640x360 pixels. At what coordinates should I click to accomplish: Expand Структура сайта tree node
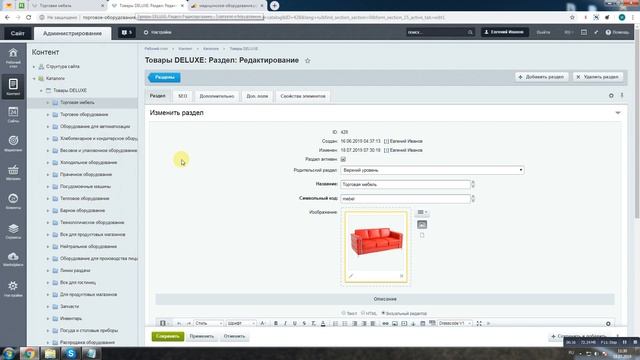pos(34,67)
